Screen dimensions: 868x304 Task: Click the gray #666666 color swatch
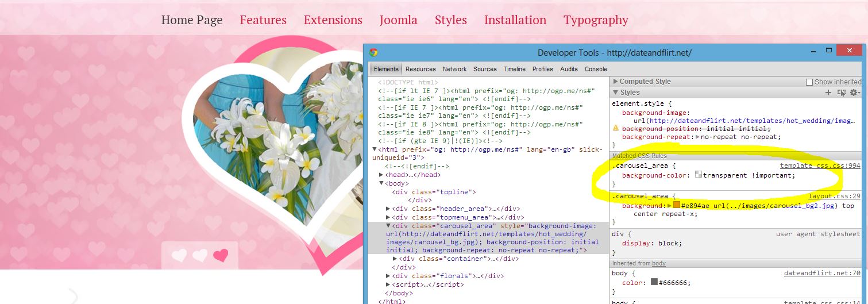[654, 282]
